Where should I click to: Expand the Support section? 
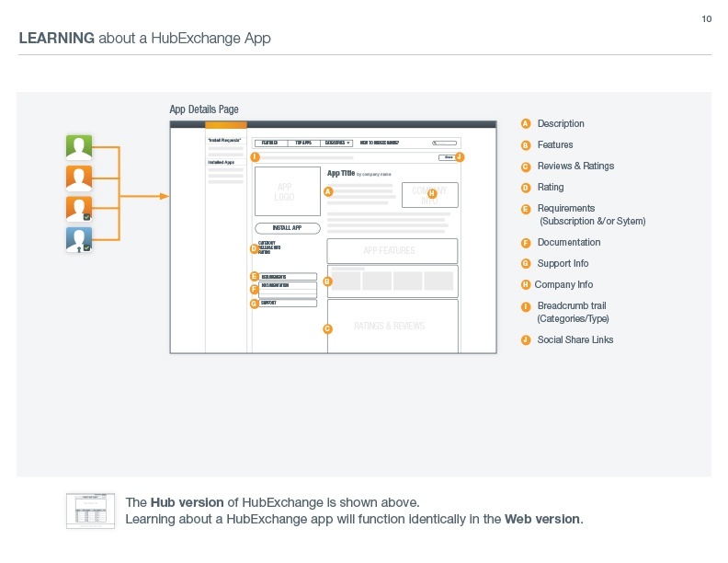click(288, 303)
